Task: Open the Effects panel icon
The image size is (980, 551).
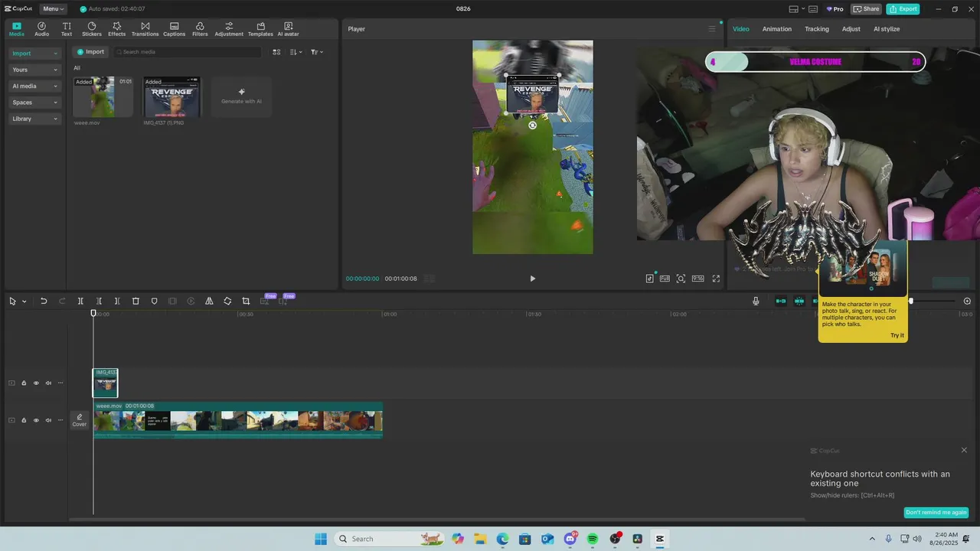Action: click(117, 29)
